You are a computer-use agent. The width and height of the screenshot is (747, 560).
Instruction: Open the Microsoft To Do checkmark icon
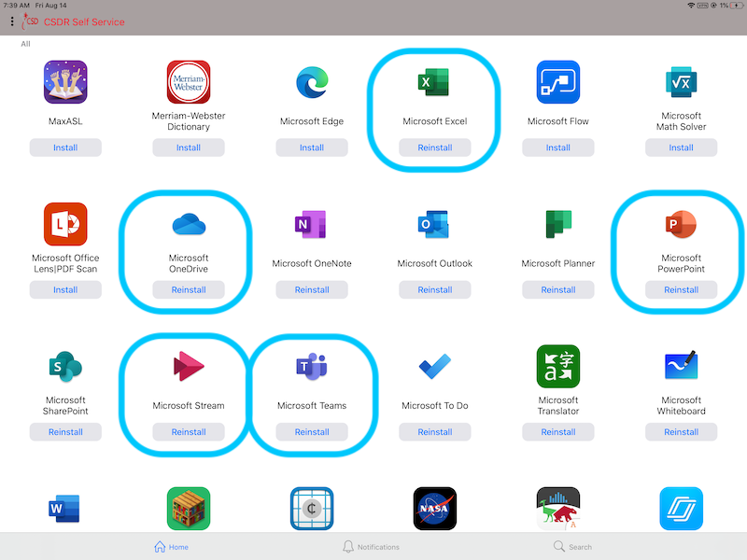tap(434, 366)
